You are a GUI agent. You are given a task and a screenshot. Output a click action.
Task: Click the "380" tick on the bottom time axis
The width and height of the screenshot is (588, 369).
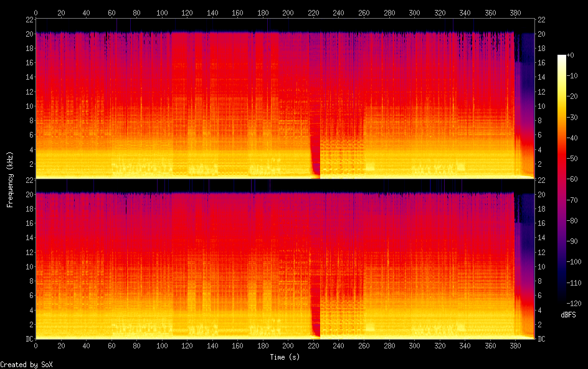pos(516,345)
